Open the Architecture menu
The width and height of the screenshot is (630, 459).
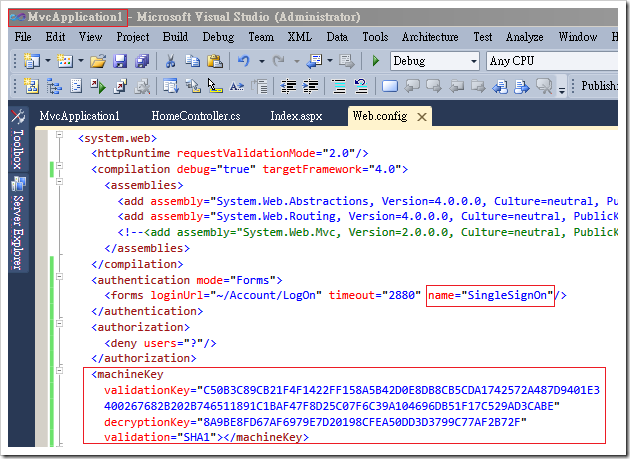tap(430, 37)
